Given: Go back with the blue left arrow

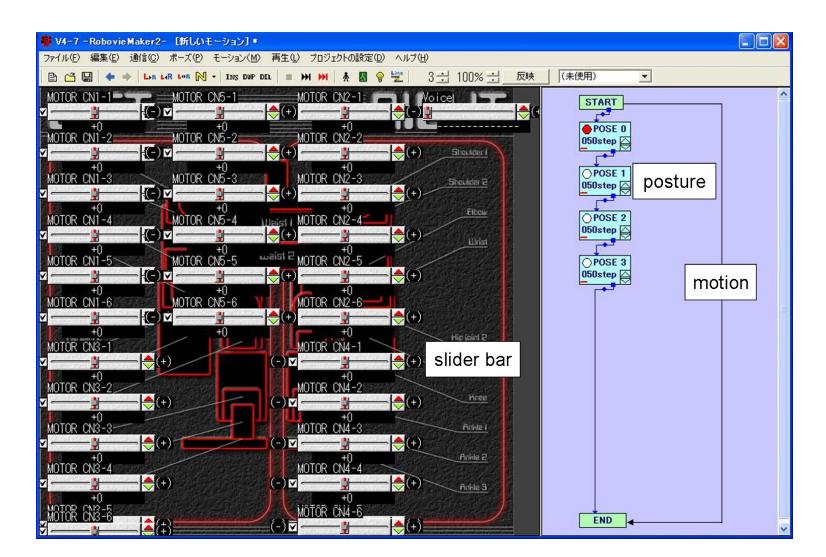Looking at the screenshot, I should (x=110, y=77).
